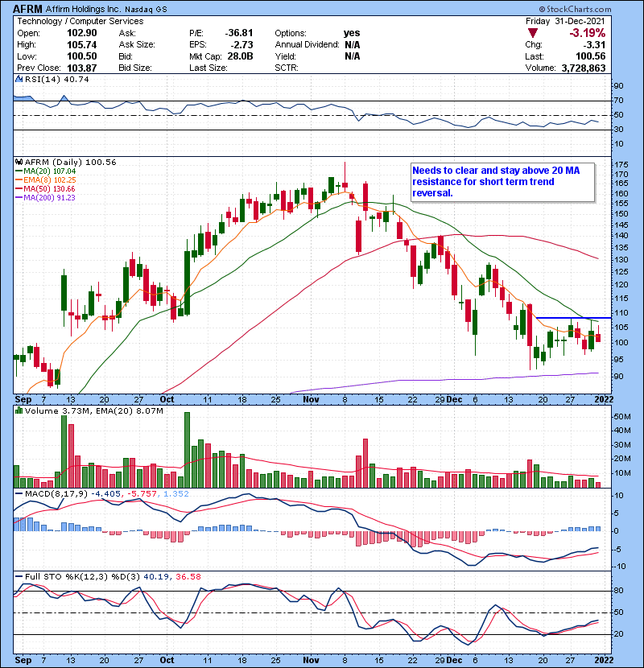Viewport: 644px width, 668px height.
Task: Select the Volume value 3,728,863
Action: pos(584,68)
